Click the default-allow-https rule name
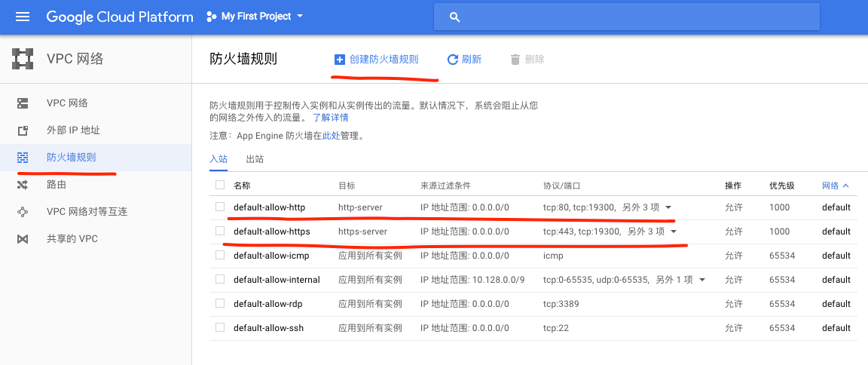Viewport: 868px width, 365px height. click(x=272, y=231)
